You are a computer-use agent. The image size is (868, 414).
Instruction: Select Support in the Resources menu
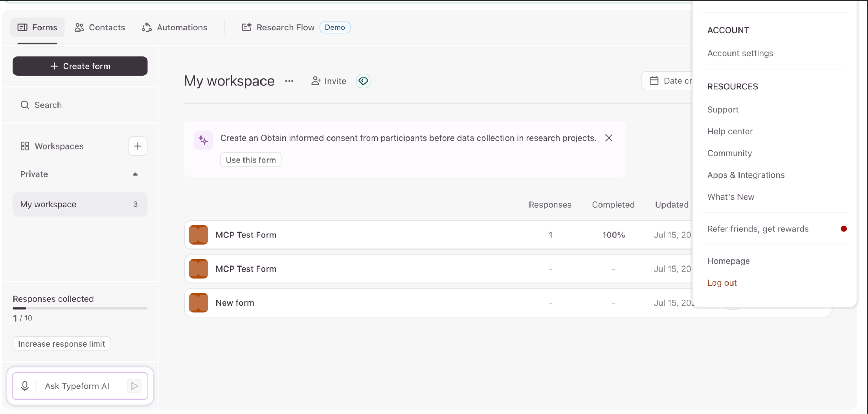click(723, 110)
